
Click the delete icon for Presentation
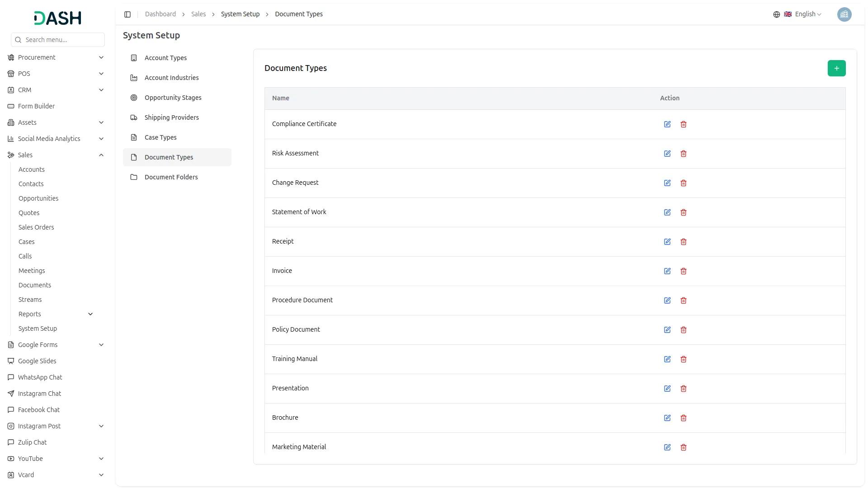(x=684, y=389)
